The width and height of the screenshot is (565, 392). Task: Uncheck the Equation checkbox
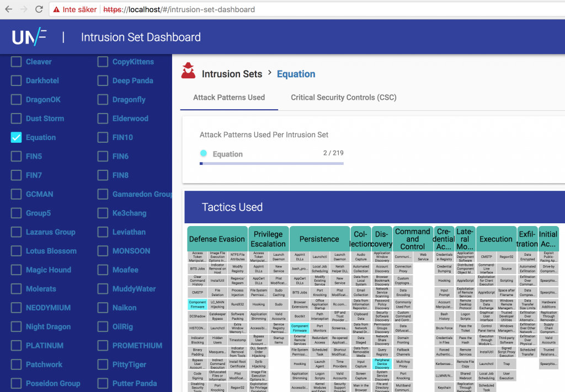click(17, 137)
